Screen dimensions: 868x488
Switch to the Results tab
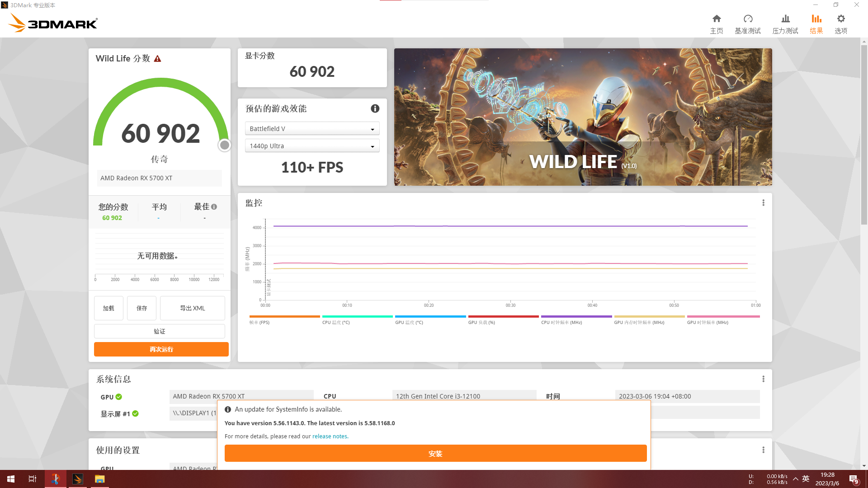(x=816, y=23)
